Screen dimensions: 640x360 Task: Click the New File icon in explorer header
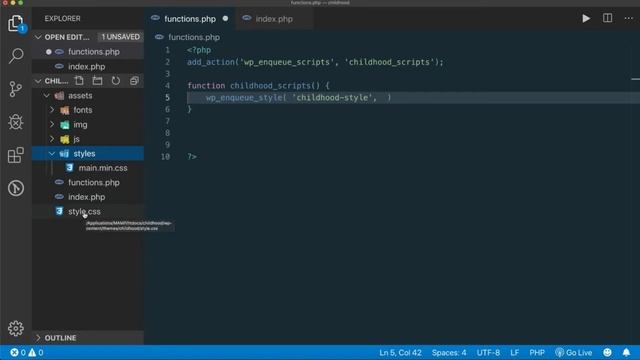(x=79, y=81)
